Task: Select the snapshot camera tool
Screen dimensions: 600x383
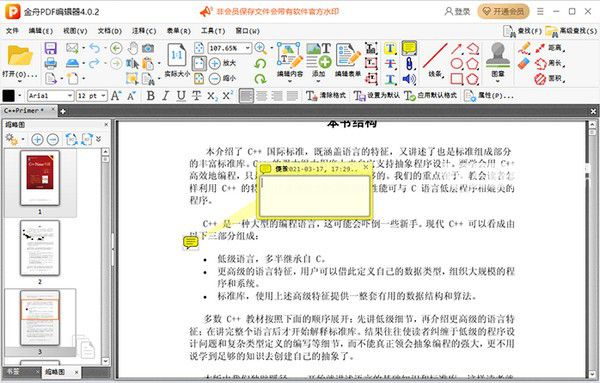Action: pos(148,48)
